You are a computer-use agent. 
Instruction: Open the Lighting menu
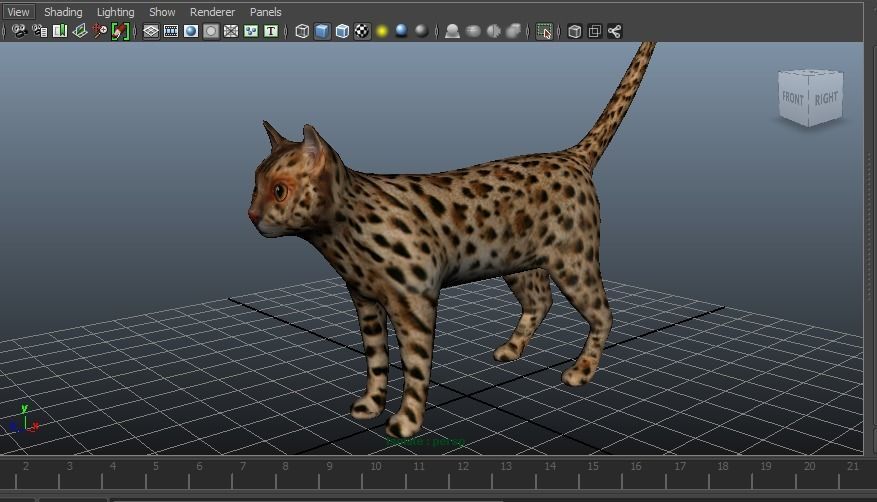tap(116, 12)
